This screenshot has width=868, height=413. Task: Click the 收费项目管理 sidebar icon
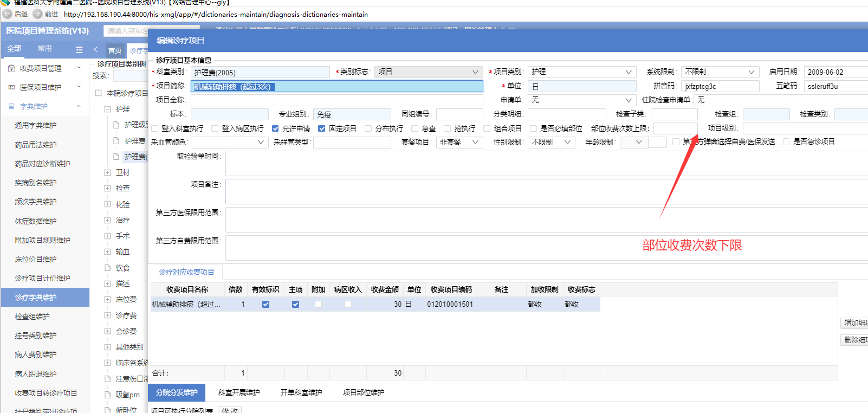tap(11, 68)
